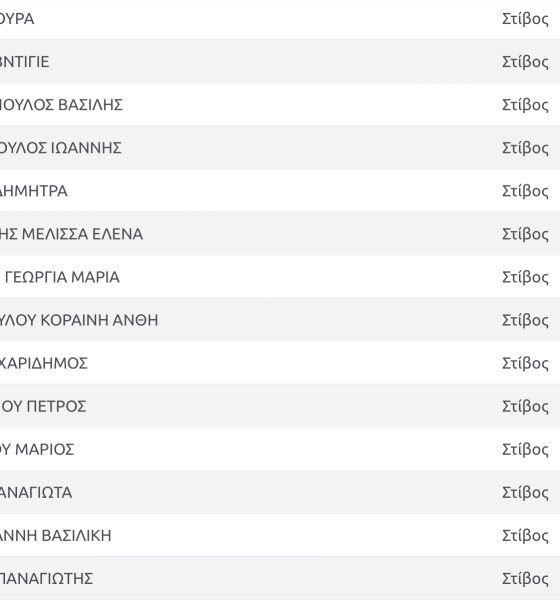Click Στίβος in the ΑΝΝΗ ΒΑΣΙΛΙΚΗ row

[x=525, y=535]
